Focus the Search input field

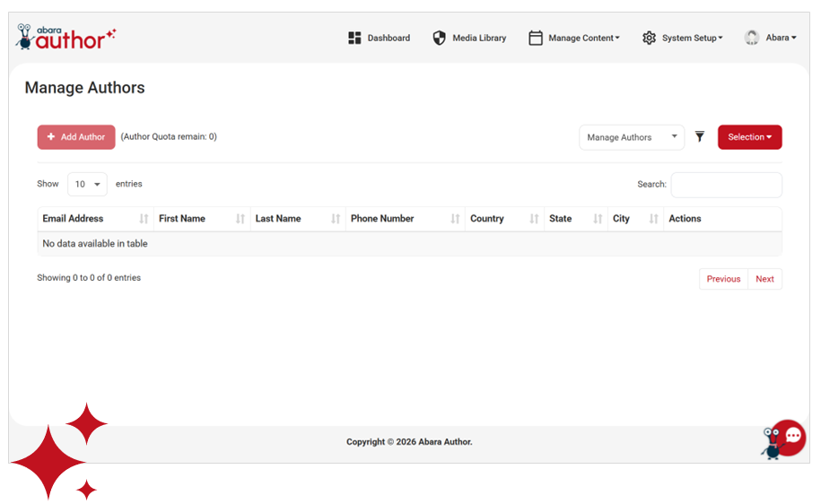726,185
